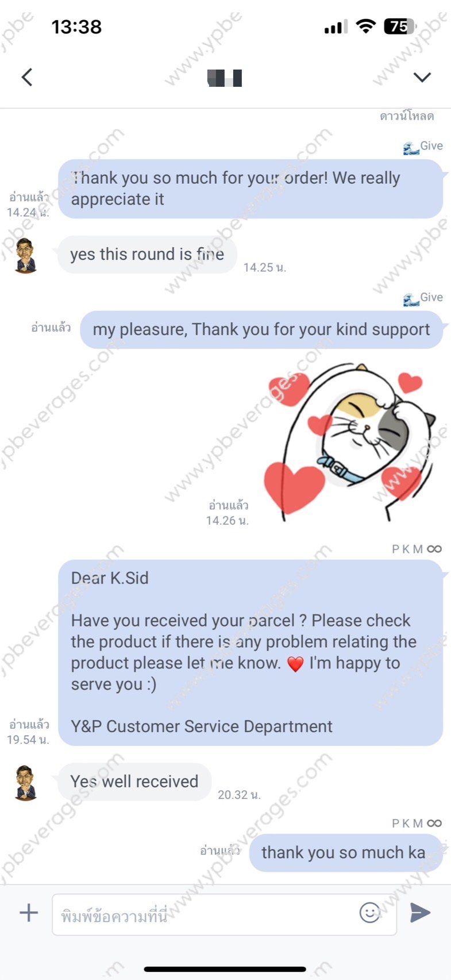Viewport: 451px width, 980px height.
Task: Tap the battery indicator in the status bar
Action: pos(399,26)
